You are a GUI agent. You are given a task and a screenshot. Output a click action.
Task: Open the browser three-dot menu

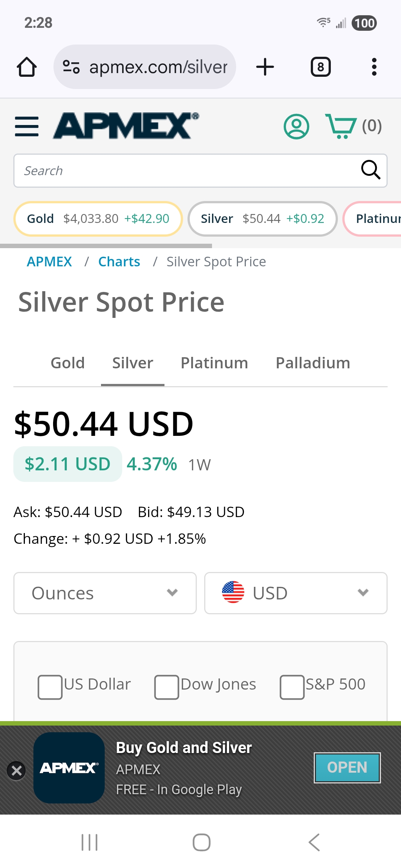(x=374, y=67)
